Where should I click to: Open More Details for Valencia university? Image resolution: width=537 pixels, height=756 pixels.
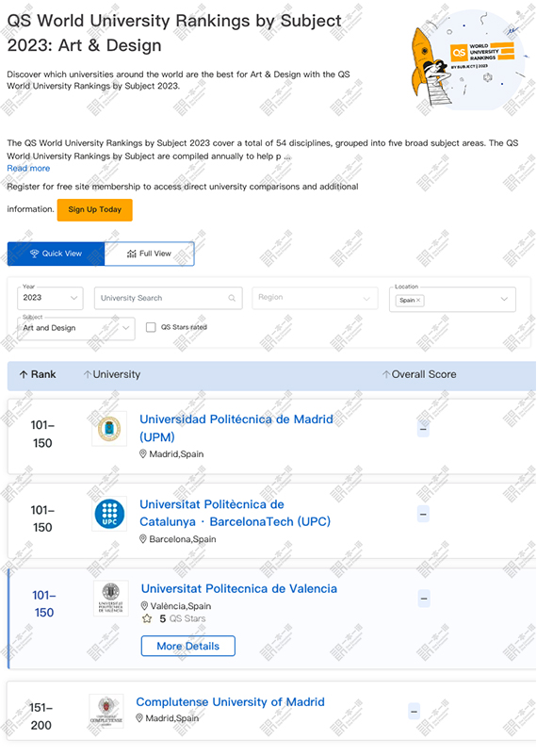188,646
